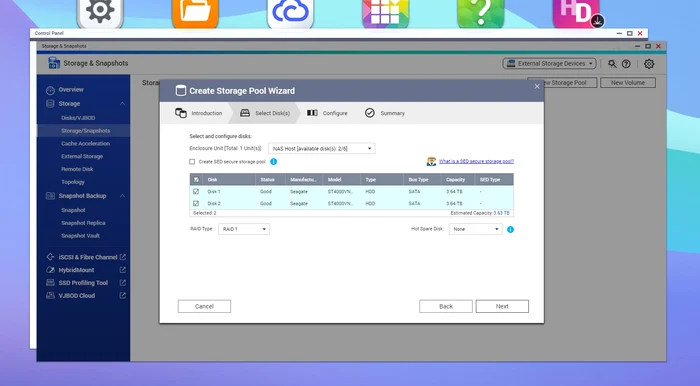Viewport: 700px width, 386px height.
Task: Click the Back button in the wizard
Action: [446, 306]
